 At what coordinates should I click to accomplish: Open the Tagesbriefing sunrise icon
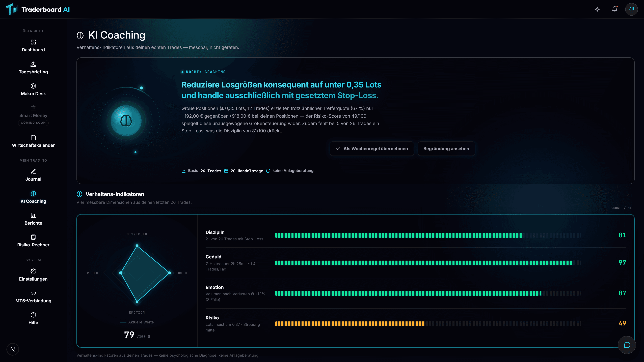pos(33,64)
